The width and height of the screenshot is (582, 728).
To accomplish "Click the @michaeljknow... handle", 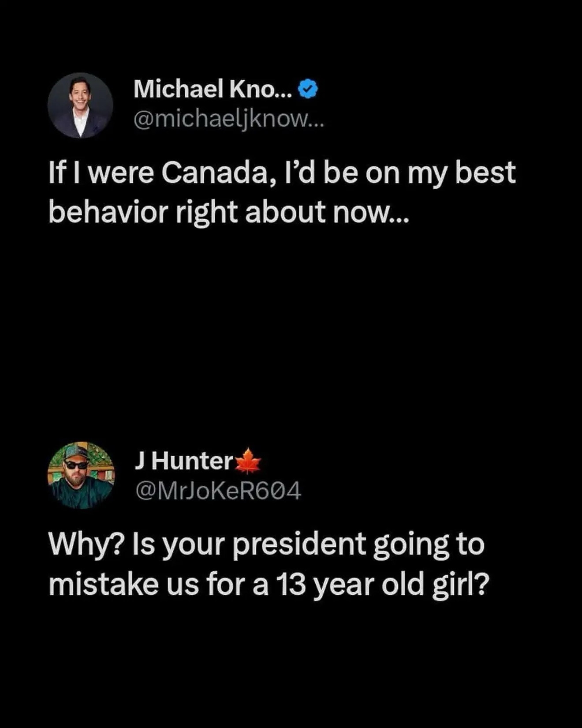I will click(228, 119).
